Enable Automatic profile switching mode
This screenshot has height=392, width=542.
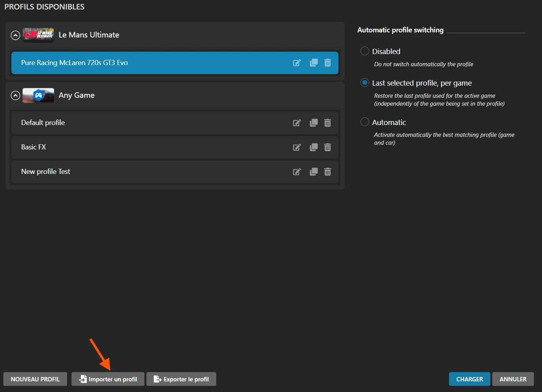tap(365, 122)
